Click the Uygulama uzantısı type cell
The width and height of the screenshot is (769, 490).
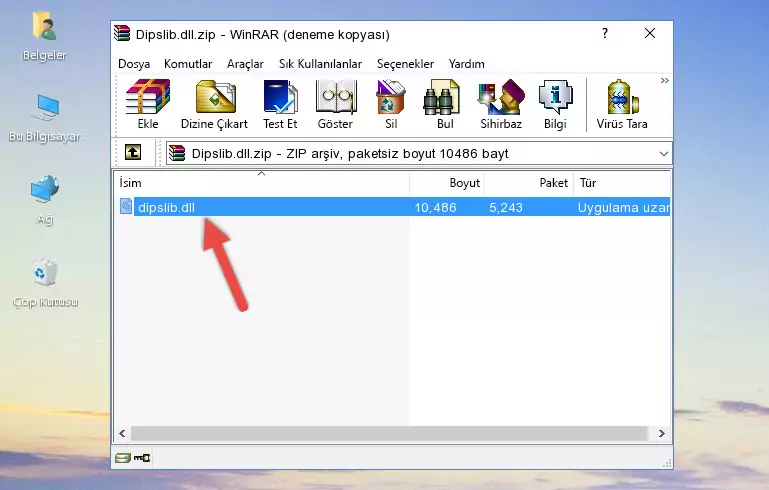(x=623, y=207)
